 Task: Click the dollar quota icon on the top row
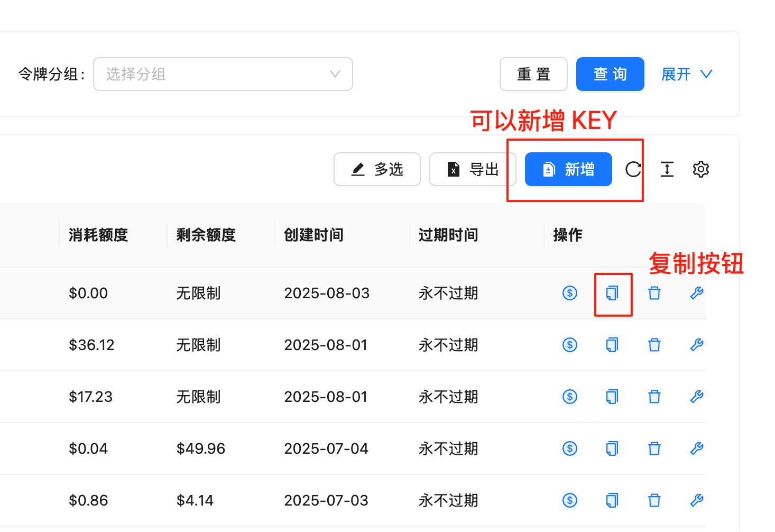click(569, 293)
